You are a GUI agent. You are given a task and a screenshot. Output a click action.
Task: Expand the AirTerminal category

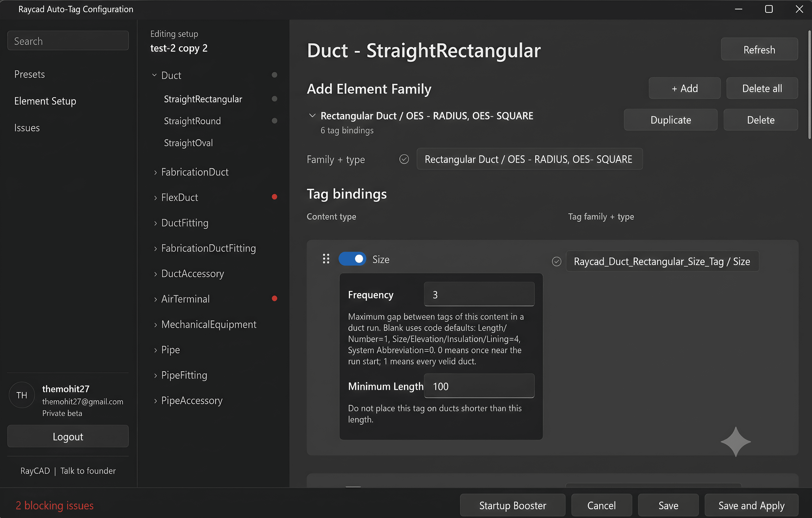(x=155, y=299)
